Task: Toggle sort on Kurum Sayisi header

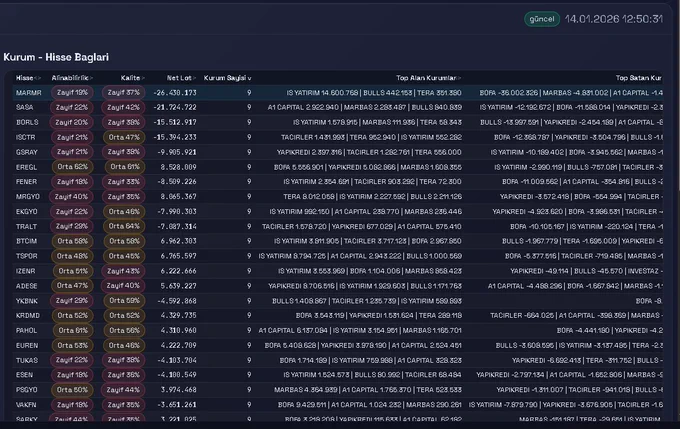Action: (227, 78)
